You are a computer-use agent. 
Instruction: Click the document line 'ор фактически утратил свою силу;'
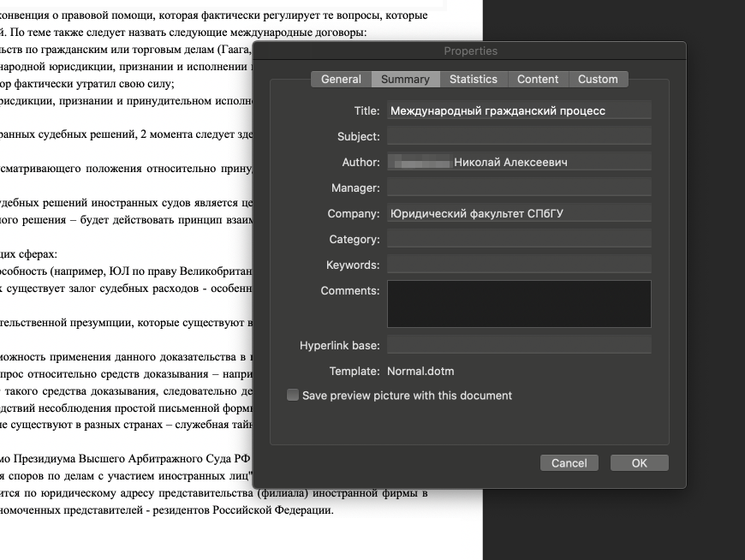[87, 84]
